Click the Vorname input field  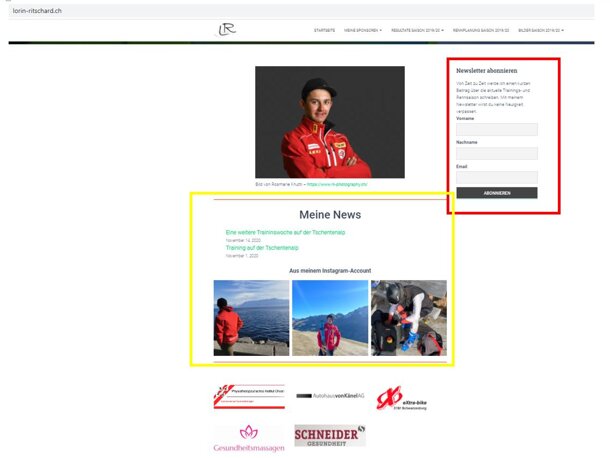click(x=496, y=129)
